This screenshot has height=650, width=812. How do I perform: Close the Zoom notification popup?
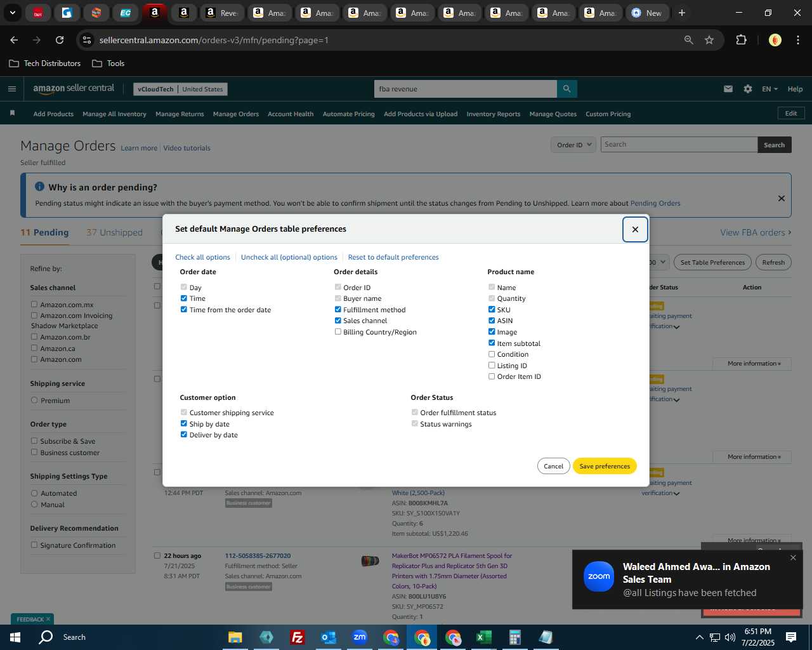[x=793, y=558]
